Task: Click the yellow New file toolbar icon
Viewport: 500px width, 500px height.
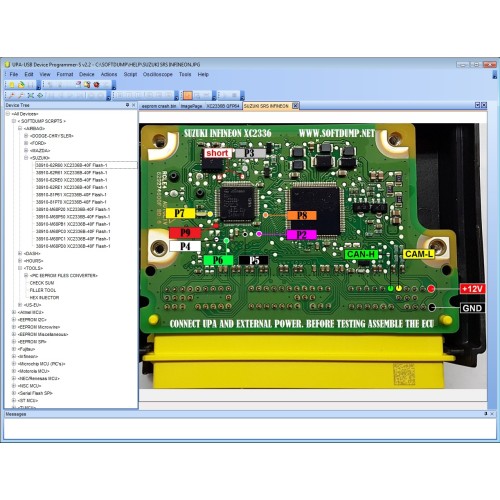Action: click(12, 85)
